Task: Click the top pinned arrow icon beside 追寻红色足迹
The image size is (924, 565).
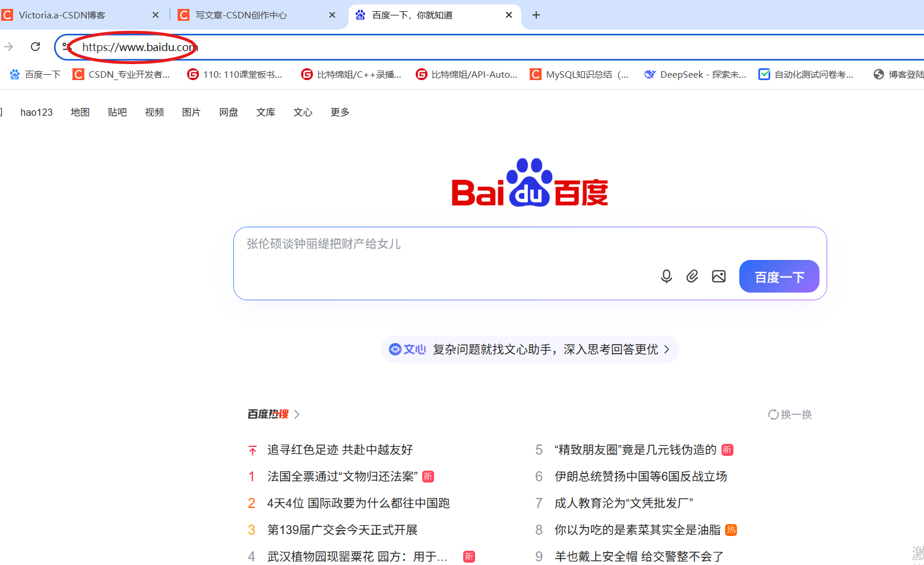Action: pyautogui.click(x=252, y=450)
